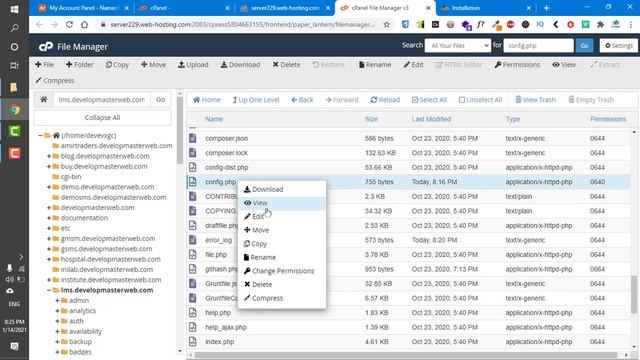Viewport: 640px width, 360px height.
Task: Choose Delete from context menu
Action: (282, 284)
